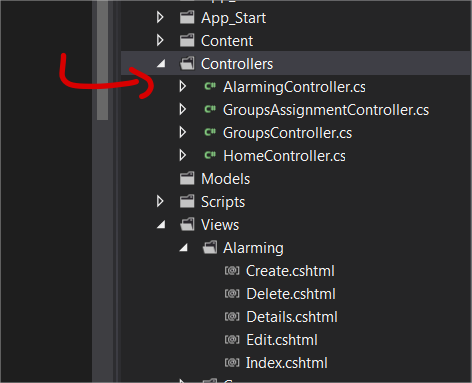Screen dimensions: 472x383
Task: Click the Scripts folder icon
Action: (x=187, y=201)
